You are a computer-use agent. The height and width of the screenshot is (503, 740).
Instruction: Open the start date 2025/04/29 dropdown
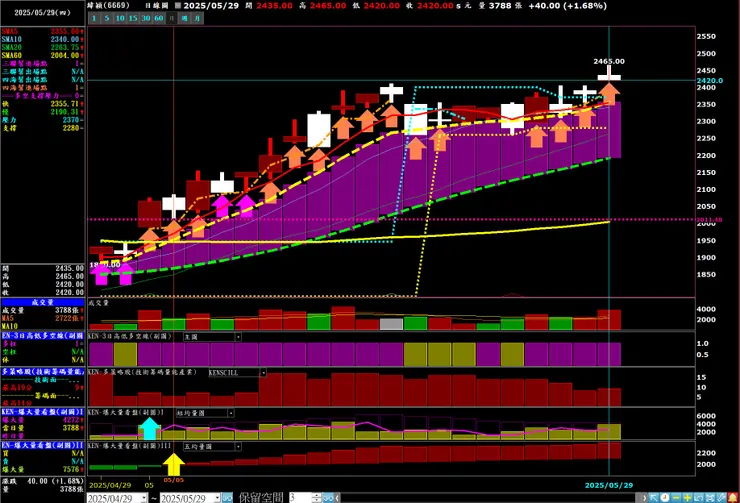[x=143, y=498]
